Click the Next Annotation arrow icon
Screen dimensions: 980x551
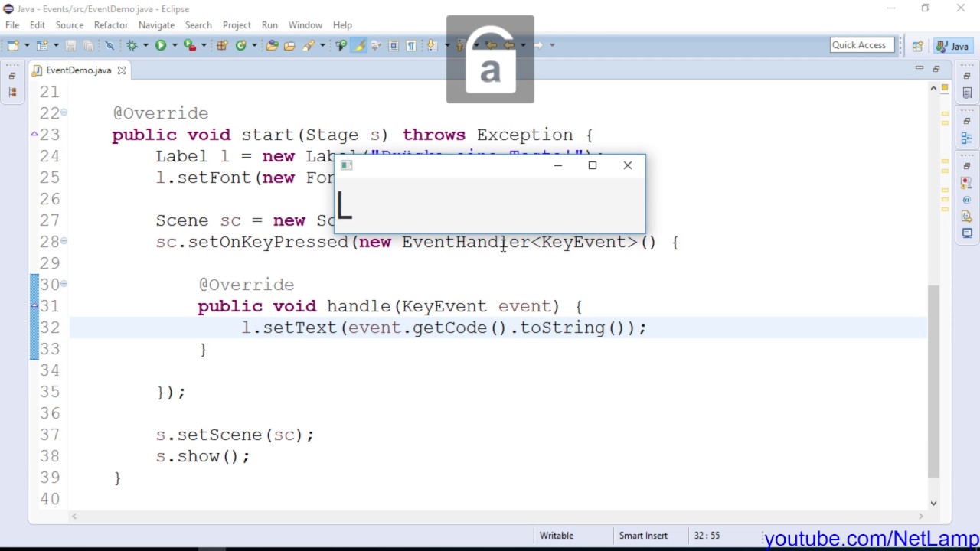[431, 46]
